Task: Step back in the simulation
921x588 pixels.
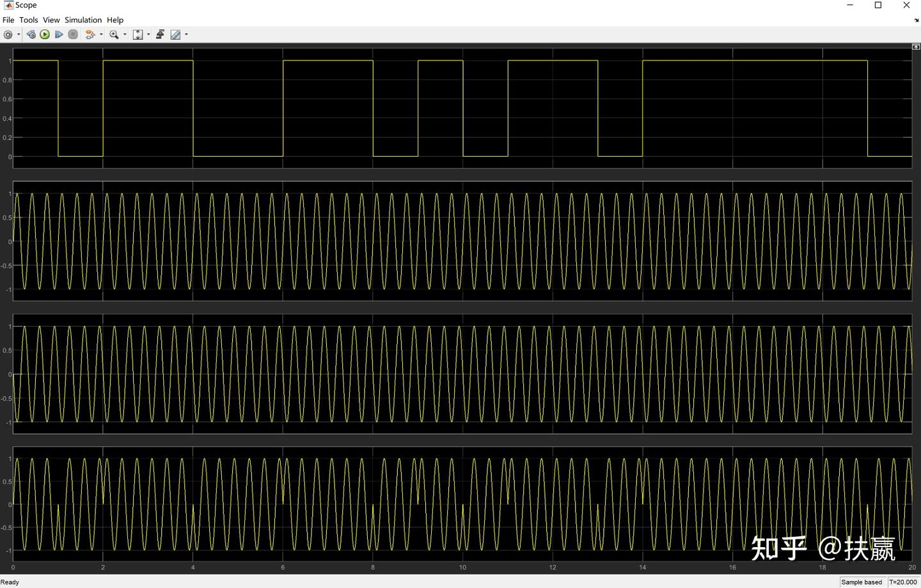Action: click(30, 35)
